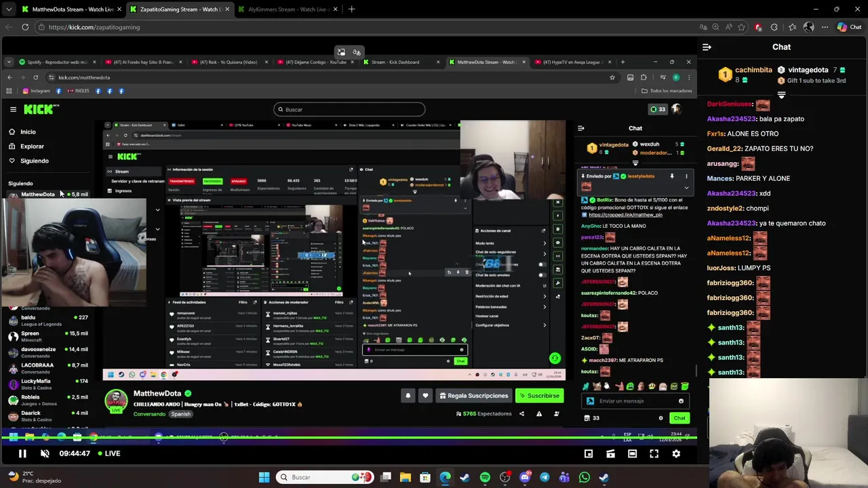Unmute the stream audio speaker icon
This screenshot has height=488, width=868.
pos(45,453)
